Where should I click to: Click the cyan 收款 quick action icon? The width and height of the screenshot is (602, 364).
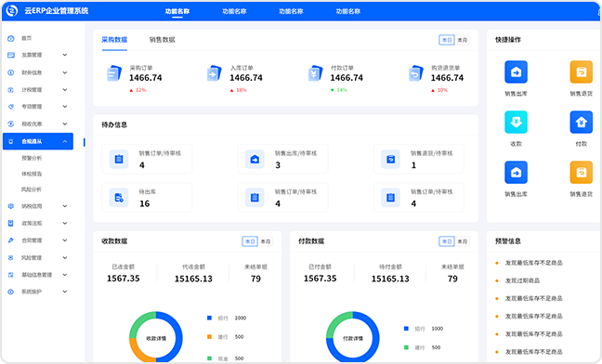[516, 122]
